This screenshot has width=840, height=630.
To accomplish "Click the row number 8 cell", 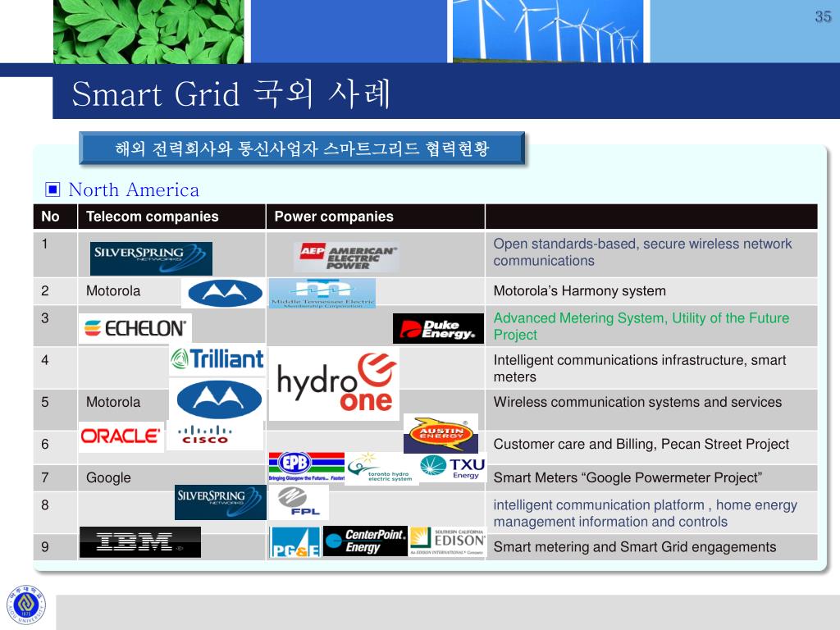I will (x=55, y=512).
